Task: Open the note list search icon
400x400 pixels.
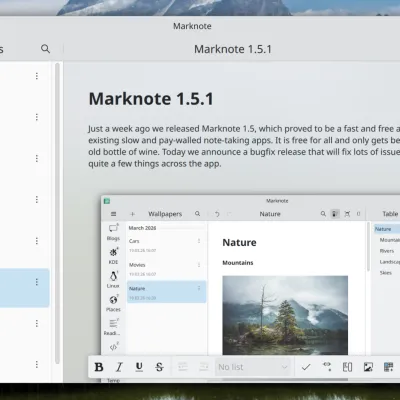Action: [45, 49]
